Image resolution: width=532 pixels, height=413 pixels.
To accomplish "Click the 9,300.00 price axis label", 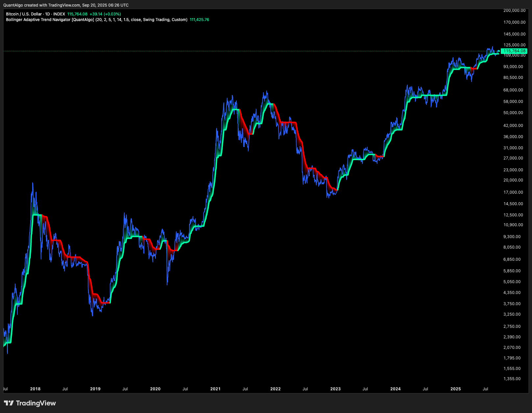I will 512,237.
